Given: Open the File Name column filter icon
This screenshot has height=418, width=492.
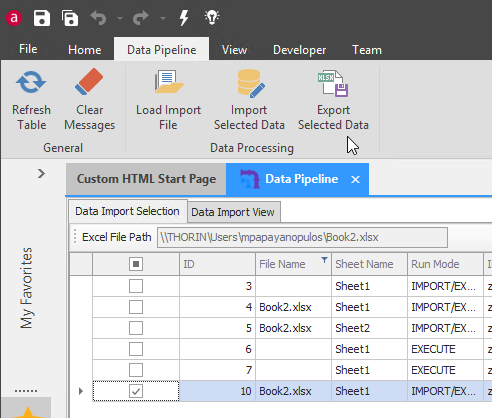Looking at the screenshot, I should click(324, 260).
